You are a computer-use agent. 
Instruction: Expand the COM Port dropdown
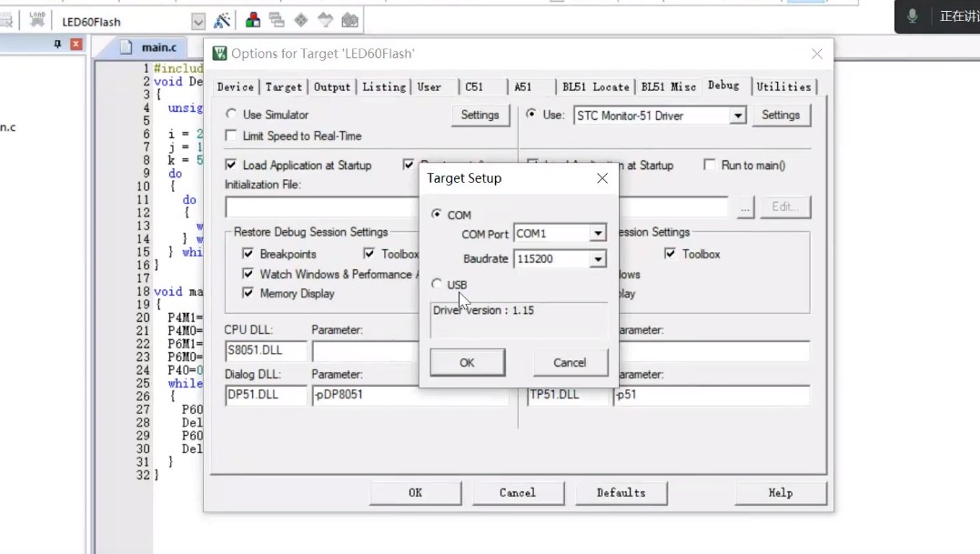coord(598,234)
